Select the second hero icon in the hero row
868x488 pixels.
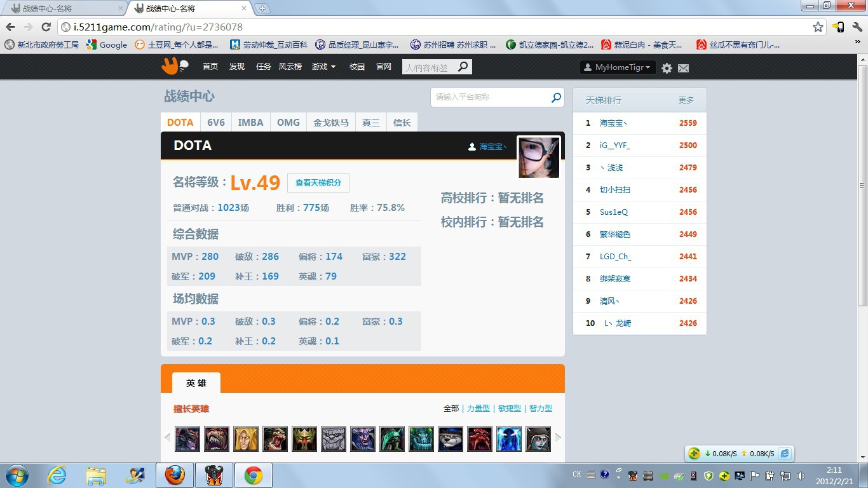click(217, 439)
